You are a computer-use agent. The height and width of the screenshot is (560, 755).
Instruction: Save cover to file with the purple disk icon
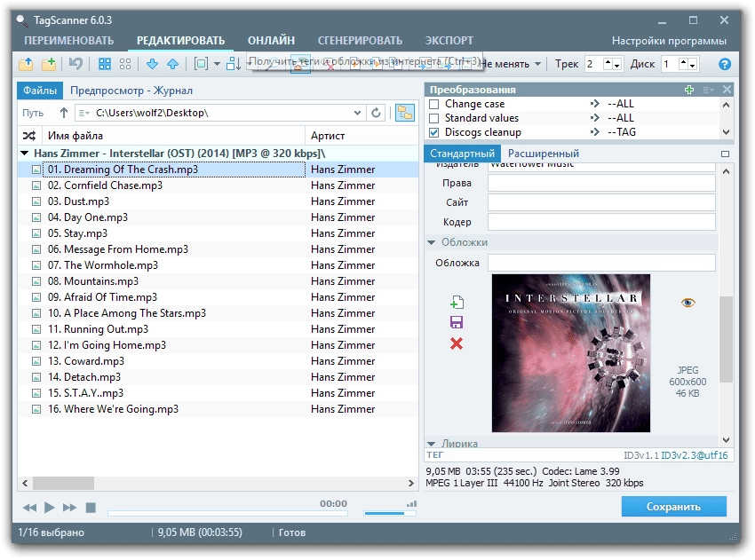[457, 322]
